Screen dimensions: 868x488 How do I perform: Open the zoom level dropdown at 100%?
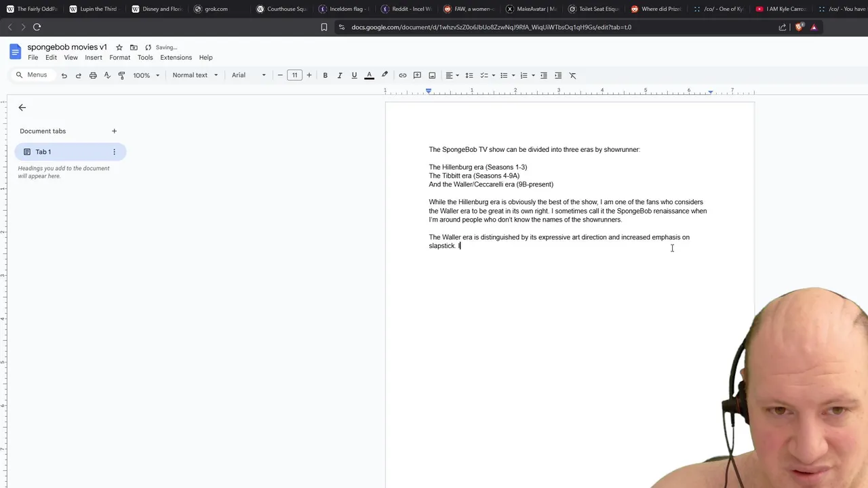[x=146, y=75]
